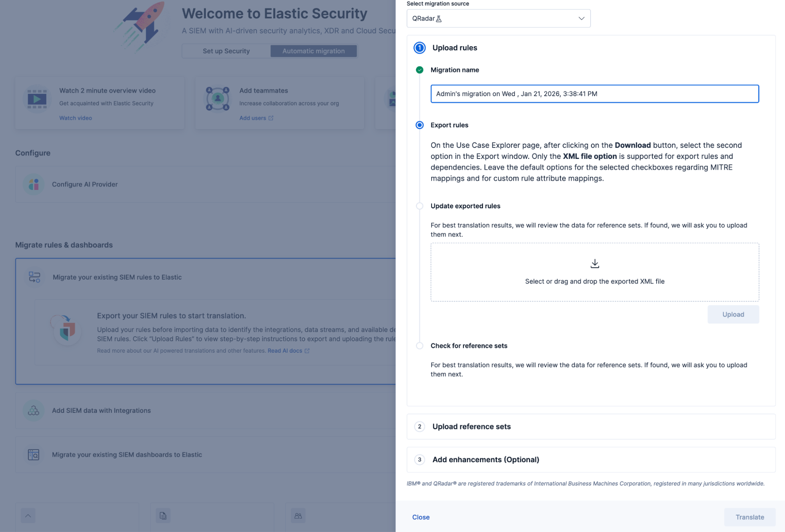Click the integrations cluster icon
The width and height of the screenshot is (785, 532).
(33, 411)
